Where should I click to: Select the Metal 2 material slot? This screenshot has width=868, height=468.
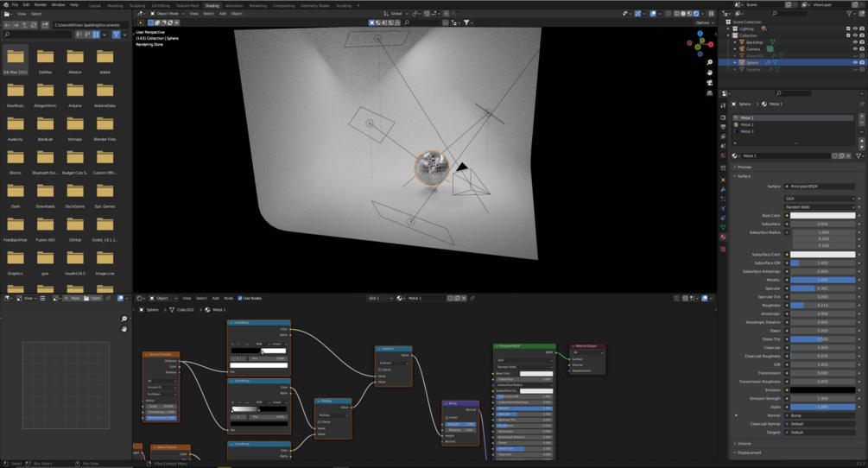click(793, 124)
